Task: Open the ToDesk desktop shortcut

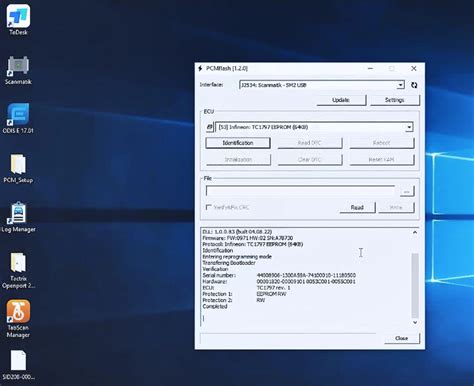Action: tap(18, 19)
